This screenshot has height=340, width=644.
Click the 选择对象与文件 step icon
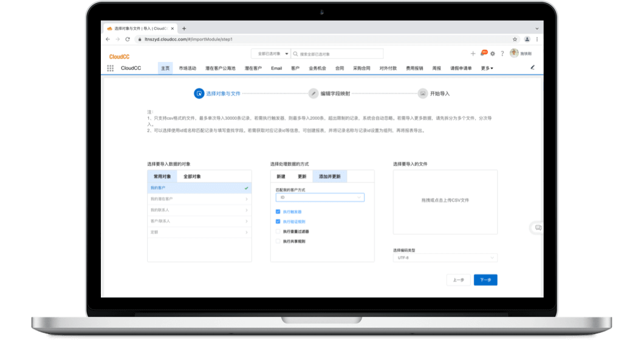point(199,94)
